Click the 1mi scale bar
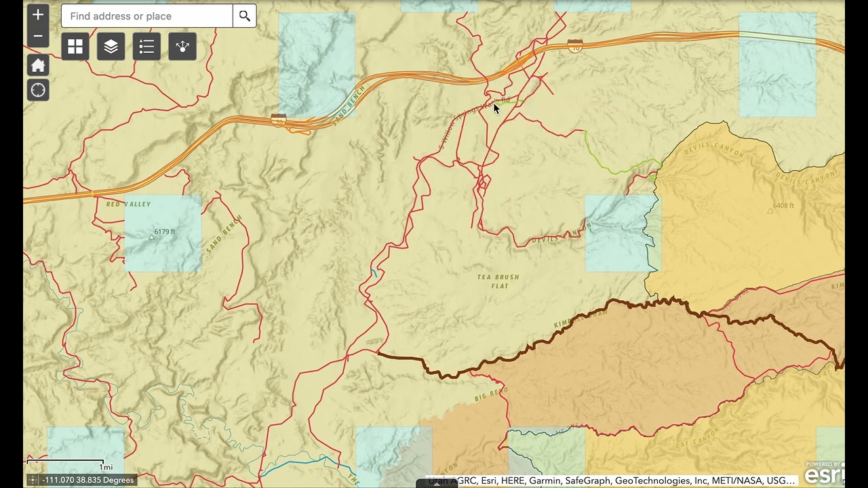The image size is (868, 488). 70,465
